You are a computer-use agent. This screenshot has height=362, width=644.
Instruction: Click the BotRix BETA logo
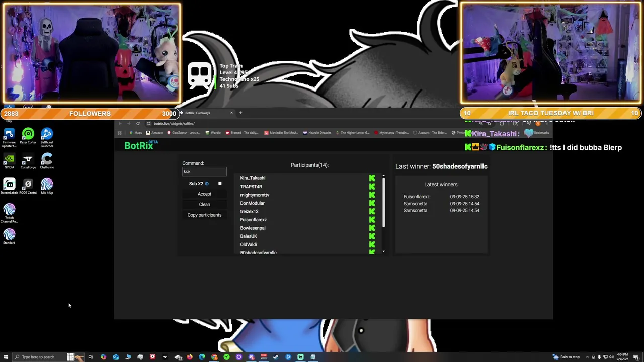click(141, 145)
